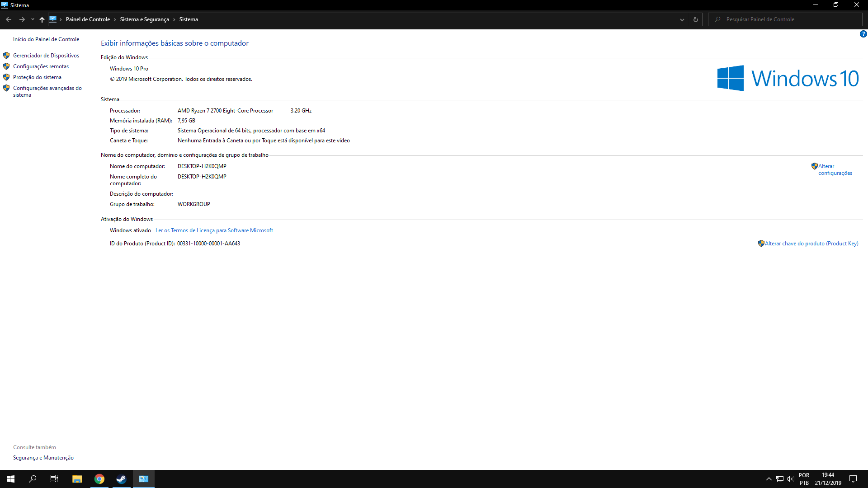Open File Explorer from taskbar
The width and height of the screenshot is (868, 488).
pos(77,479)
